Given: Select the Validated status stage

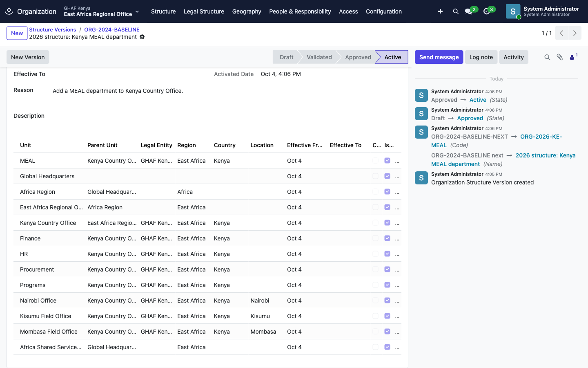Looking at the screenshot, I should [x=319, y=57].
